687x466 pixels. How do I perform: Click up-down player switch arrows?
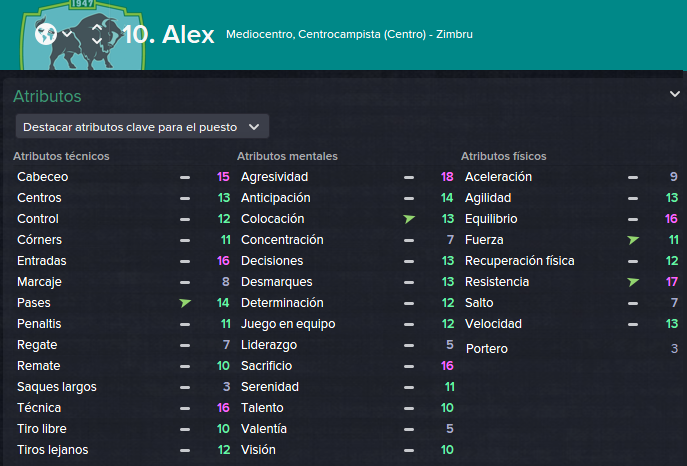97,34
